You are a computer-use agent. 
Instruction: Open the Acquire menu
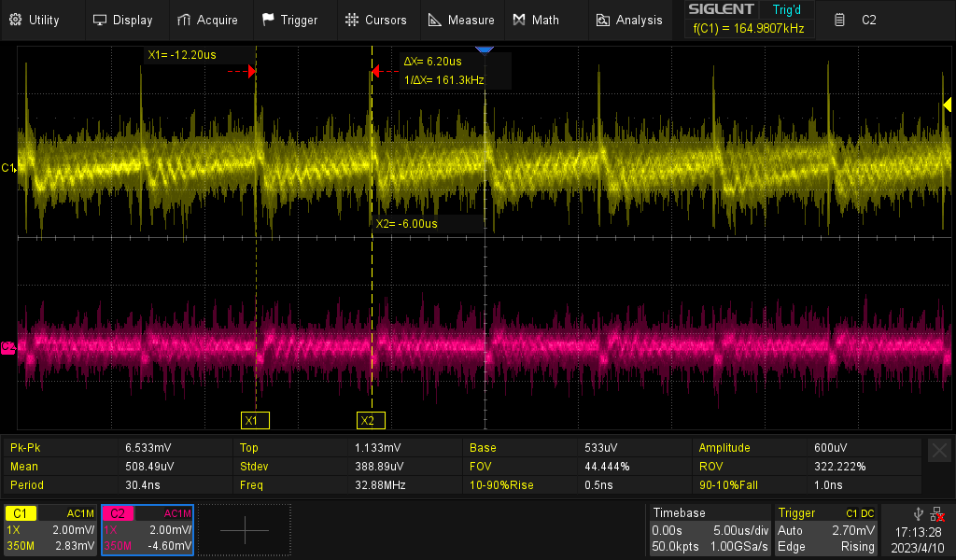coord(207,21)
